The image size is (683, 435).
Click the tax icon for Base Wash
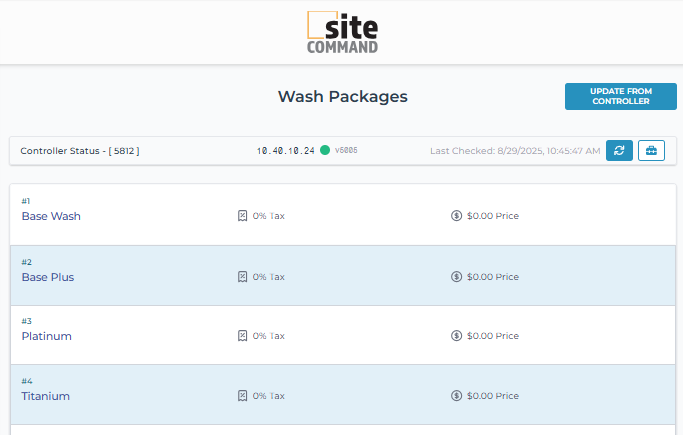click(242, 216)
